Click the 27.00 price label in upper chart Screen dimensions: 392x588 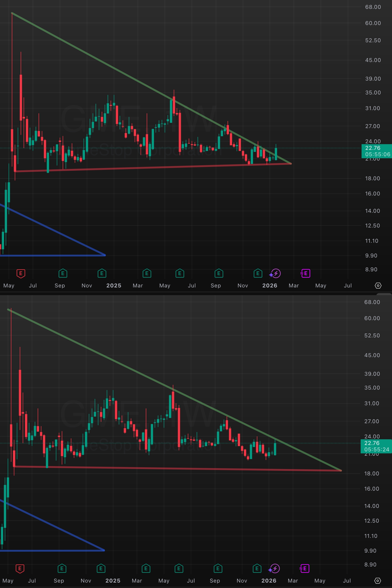[372, 126]
